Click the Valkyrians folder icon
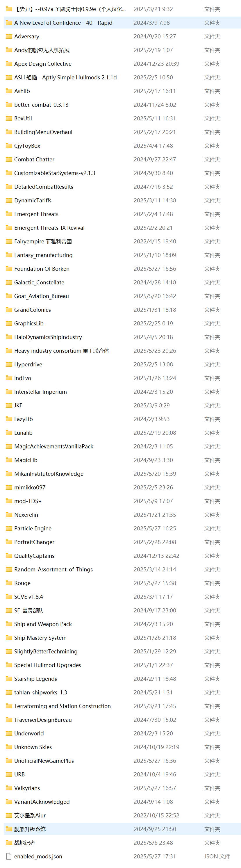The height and width of the screenshot is (868, 241). coord(9,788)
